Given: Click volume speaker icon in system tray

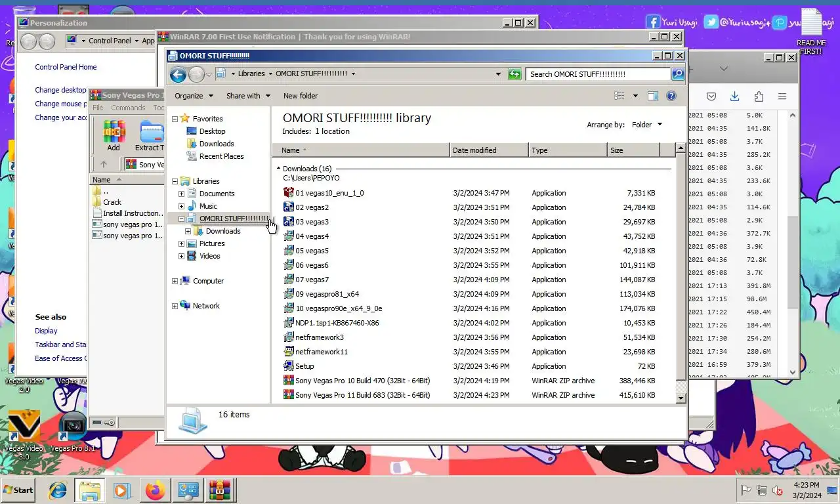Looking at the screenshot, I should pos(778,490).
